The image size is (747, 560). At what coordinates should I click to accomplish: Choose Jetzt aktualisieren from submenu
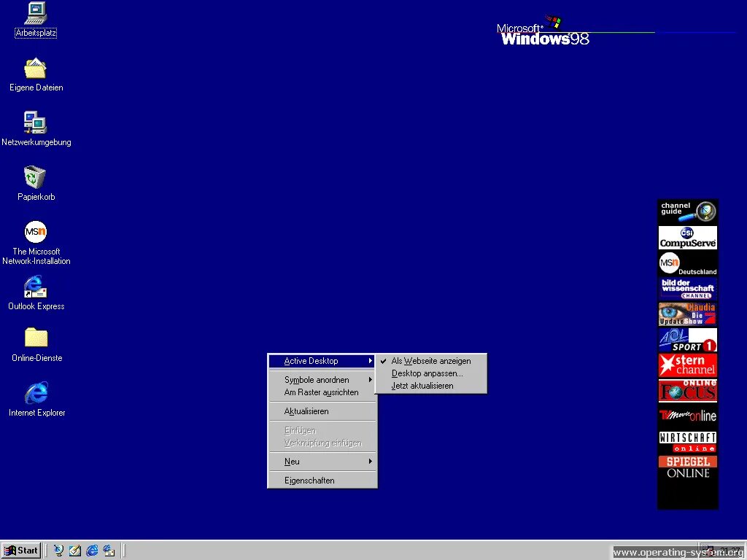(430, 386)
